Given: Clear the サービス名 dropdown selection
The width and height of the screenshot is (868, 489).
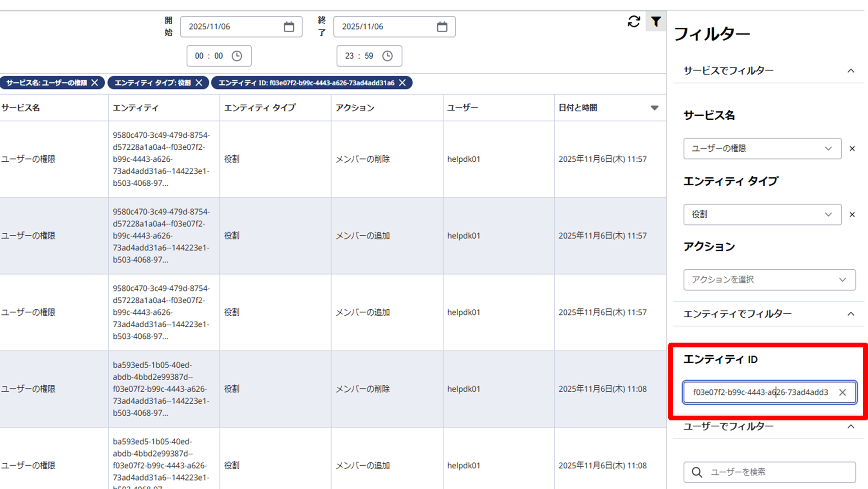Looking at the screenshot, I should click(x=852, y=149).
